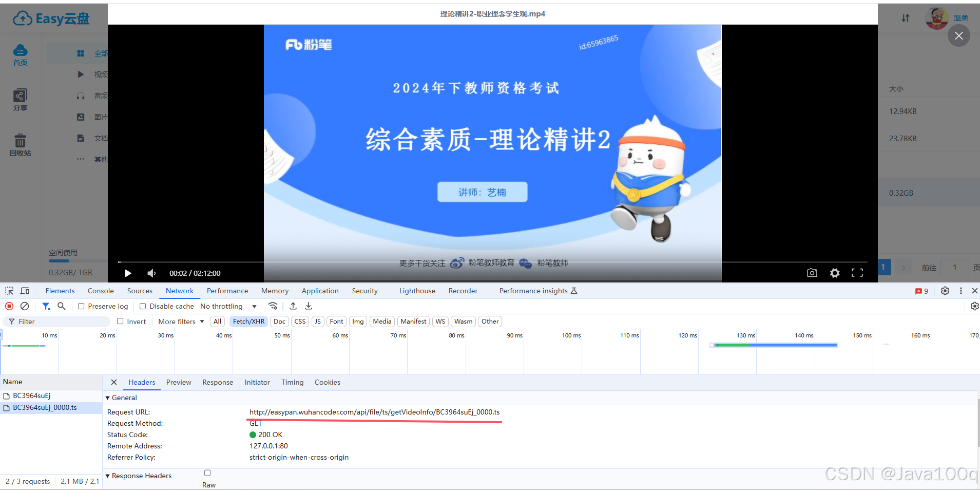
Task: Click the transfer arrows icon in header
Action: point(906,18)
